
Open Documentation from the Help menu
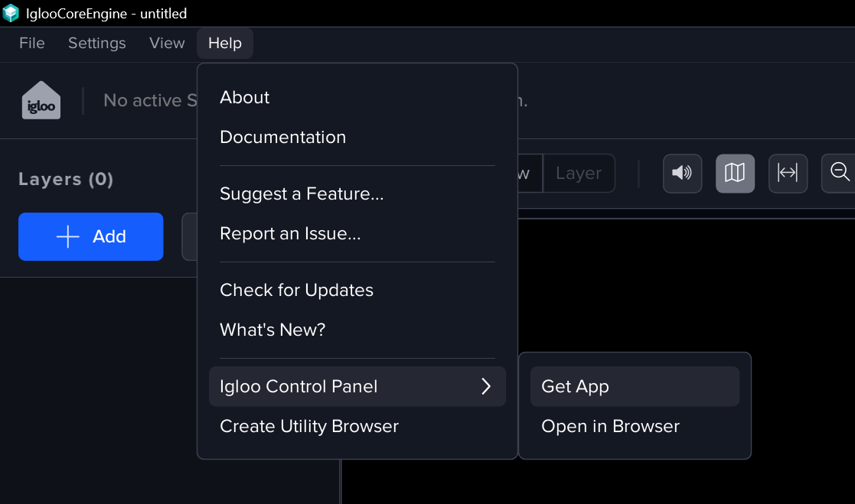(x=282, y=137)
